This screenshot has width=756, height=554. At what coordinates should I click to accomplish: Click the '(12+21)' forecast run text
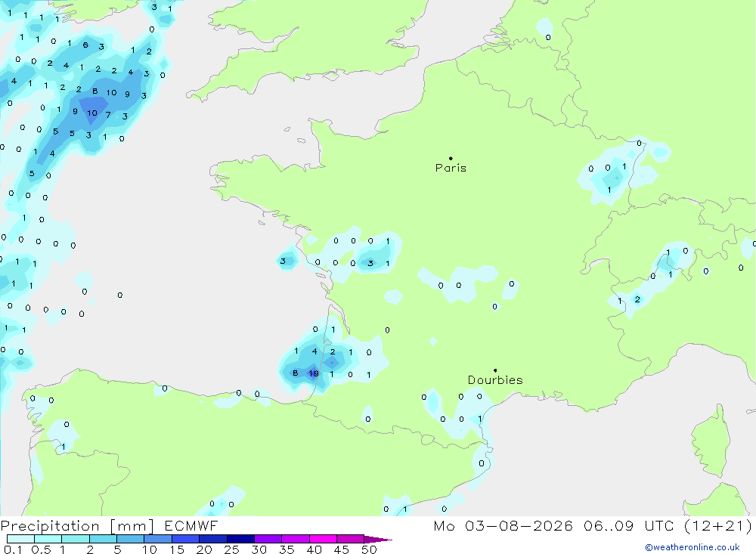tap(717, 526)
